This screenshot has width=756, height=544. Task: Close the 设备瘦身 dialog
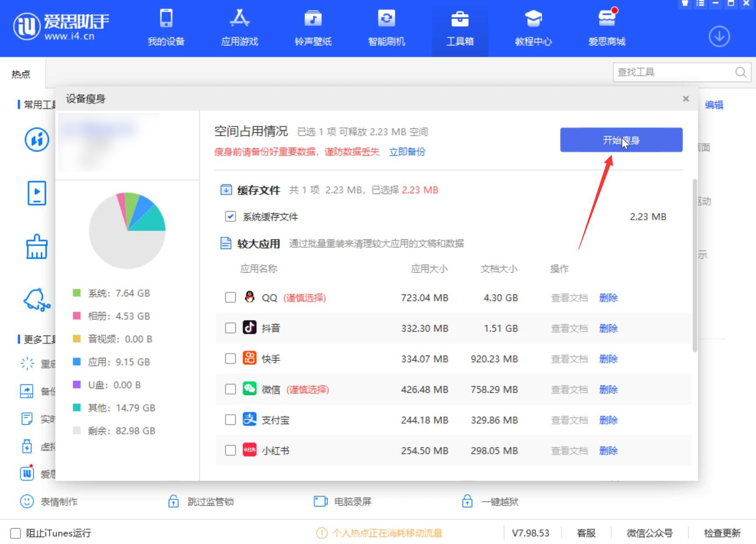click(x=686, y=99)
